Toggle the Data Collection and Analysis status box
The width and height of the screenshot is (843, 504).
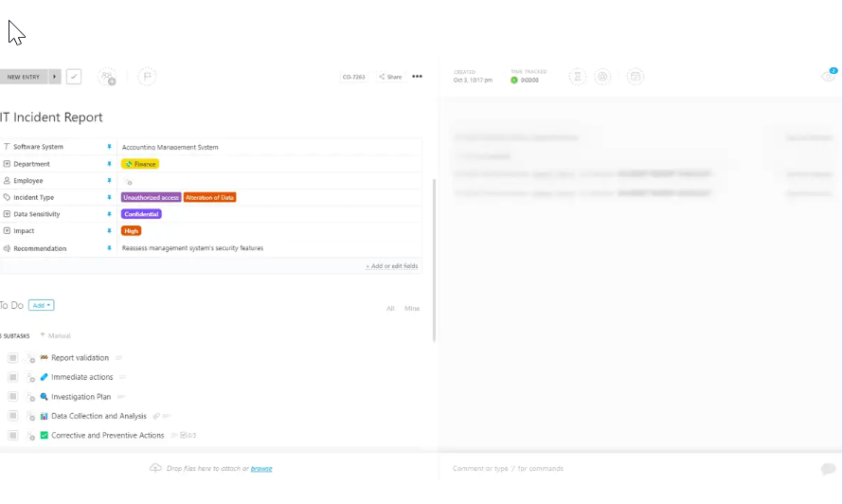[13, 416]
